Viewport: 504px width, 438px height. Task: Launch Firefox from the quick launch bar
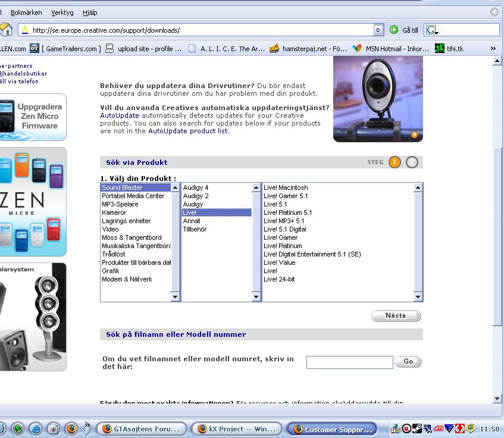click(71, 428)
